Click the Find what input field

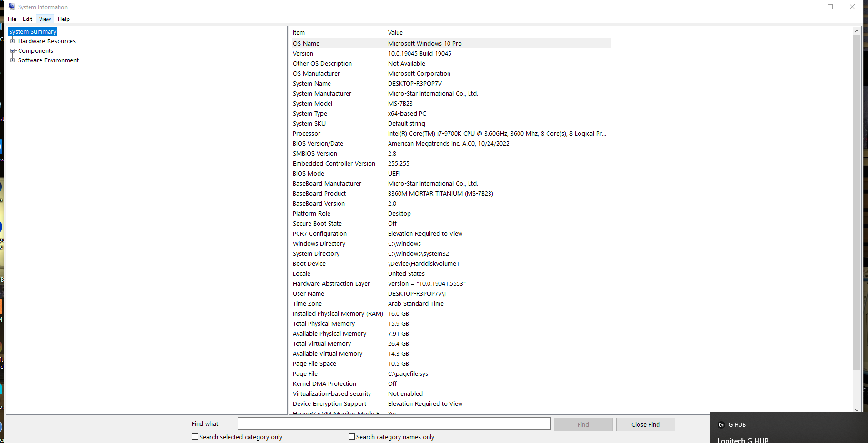click(x=394, y=423)
